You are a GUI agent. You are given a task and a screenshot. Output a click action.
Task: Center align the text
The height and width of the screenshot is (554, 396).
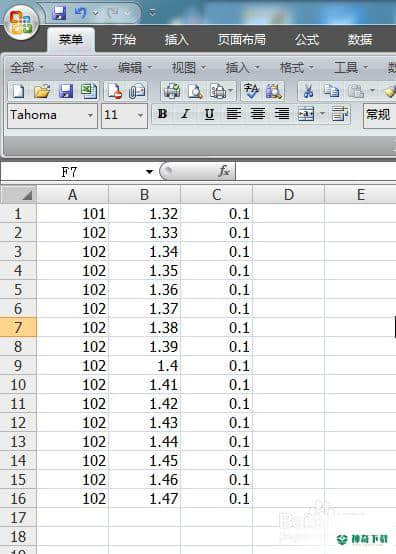click(258, 114)
